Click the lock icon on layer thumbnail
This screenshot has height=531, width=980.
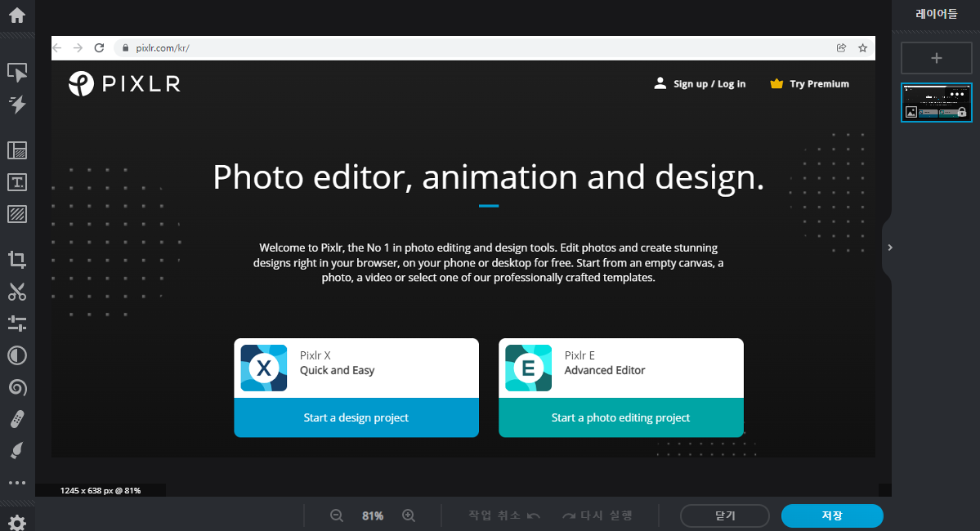point(962,113)
